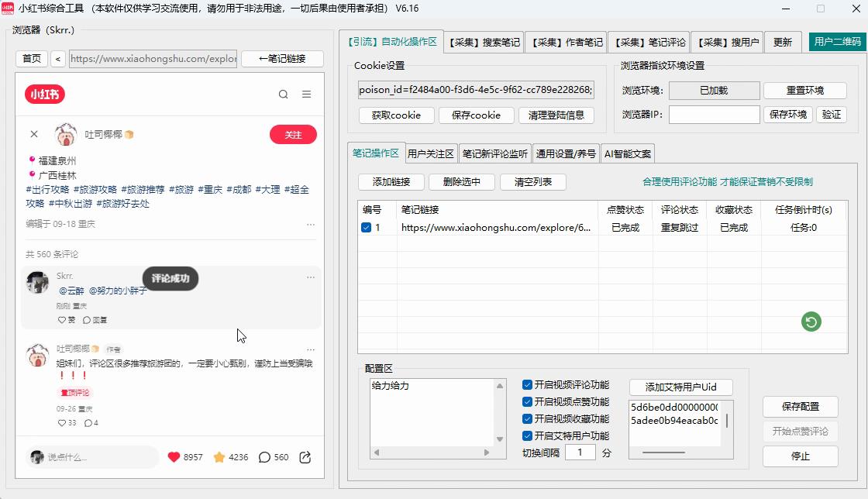
Task: Uncheck the 开启艾特用户功能 option
Action: click(x=525, y=435)
